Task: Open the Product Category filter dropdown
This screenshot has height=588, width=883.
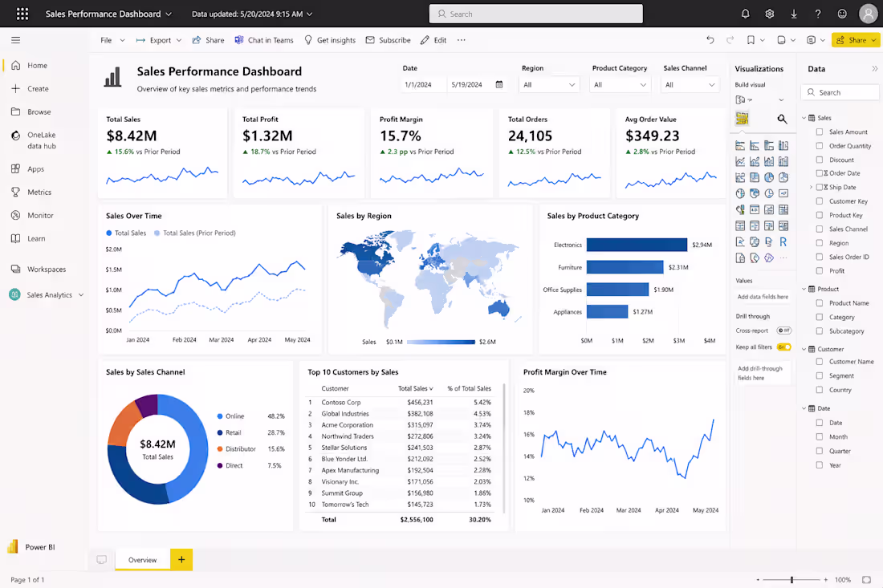Action: [620, 84]
